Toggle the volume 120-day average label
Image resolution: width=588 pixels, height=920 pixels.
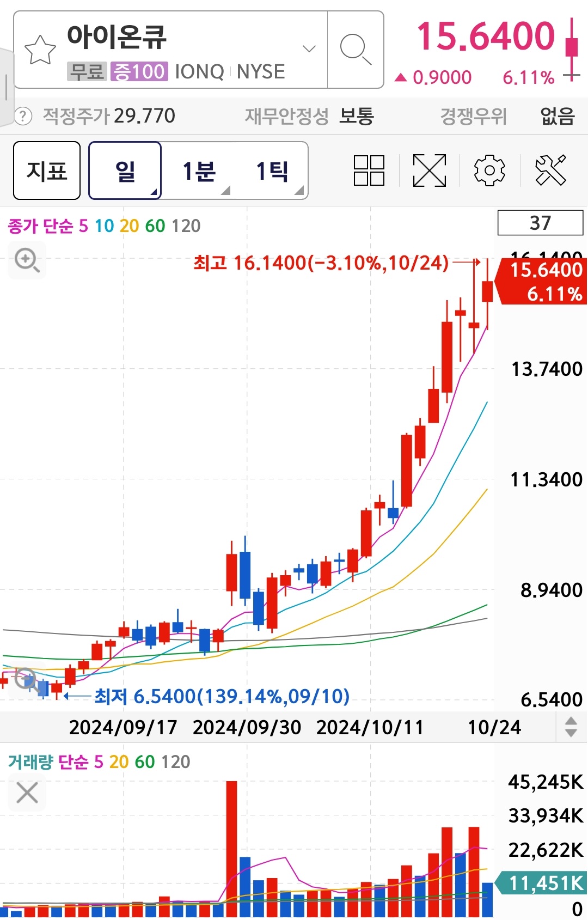(x=176, y=761)
